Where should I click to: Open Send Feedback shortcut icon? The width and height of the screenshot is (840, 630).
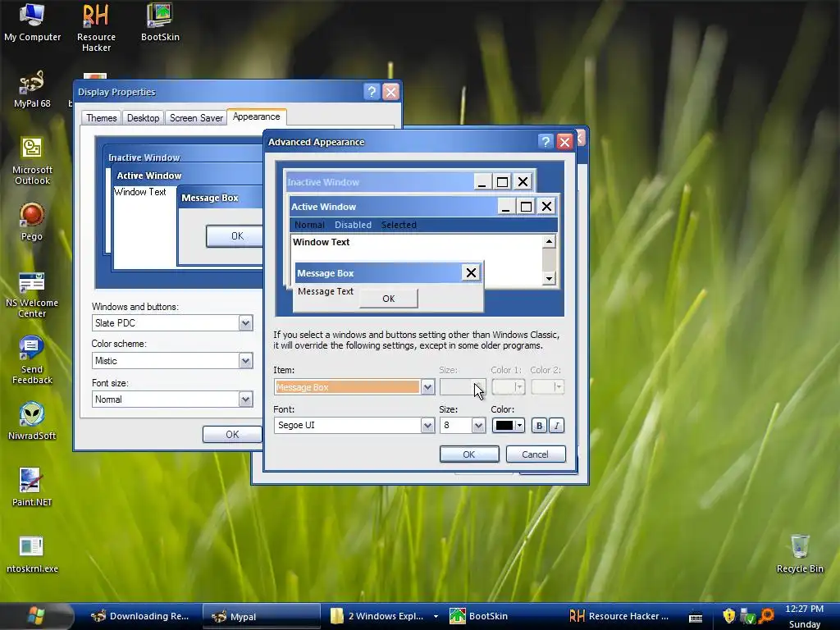(x=32, y=360)
